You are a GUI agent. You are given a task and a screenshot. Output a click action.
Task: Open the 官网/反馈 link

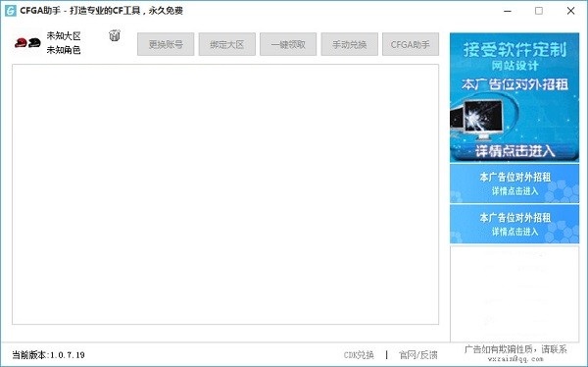418,355
